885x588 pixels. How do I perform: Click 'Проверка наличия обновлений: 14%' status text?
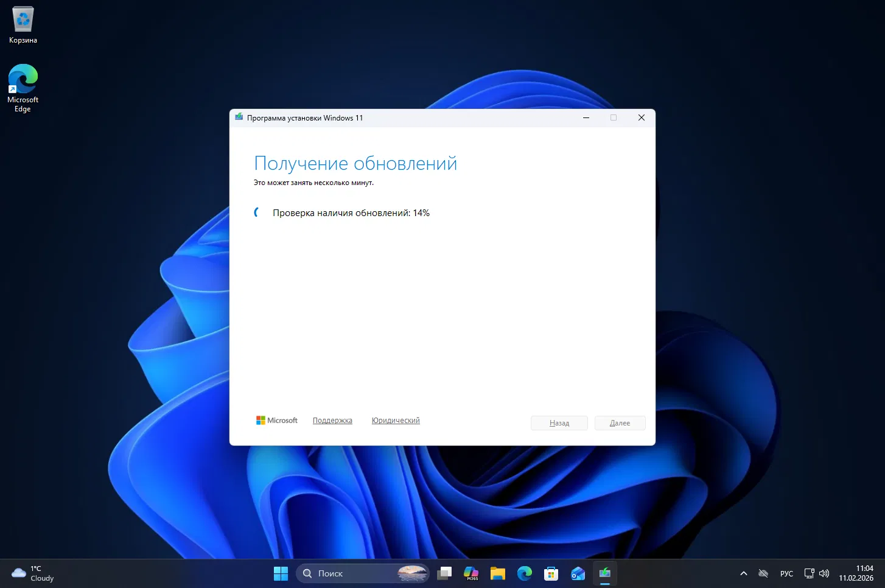(351, 213)
